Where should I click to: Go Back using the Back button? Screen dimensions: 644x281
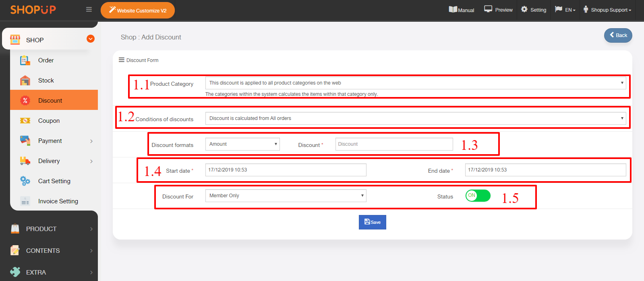[x=618, y=35]
